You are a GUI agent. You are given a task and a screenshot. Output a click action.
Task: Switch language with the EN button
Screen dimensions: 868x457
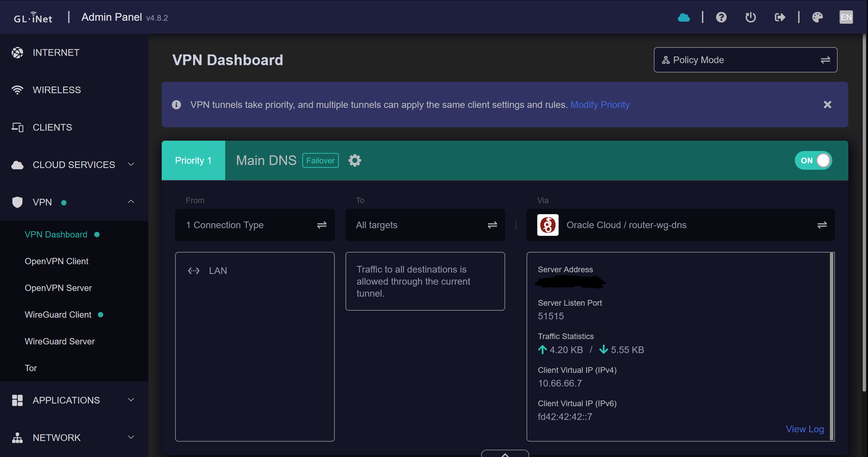click(x=846, y=17)
